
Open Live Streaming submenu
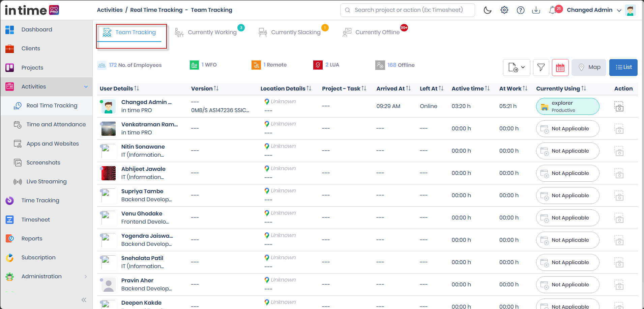tap(47, 182)
